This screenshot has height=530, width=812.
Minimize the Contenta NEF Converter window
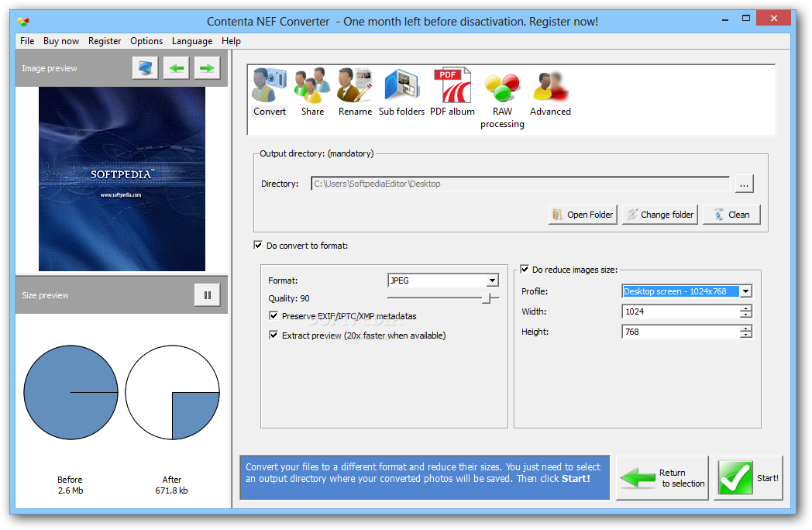pos(725,19)
